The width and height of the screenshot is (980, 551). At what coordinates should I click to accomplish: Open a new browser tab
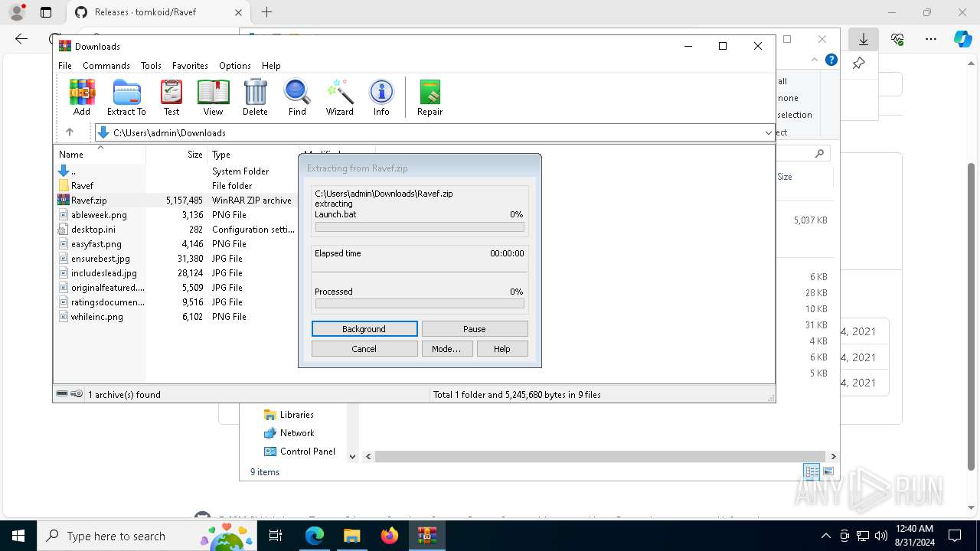pyautogui.click(x=266, y=12)
